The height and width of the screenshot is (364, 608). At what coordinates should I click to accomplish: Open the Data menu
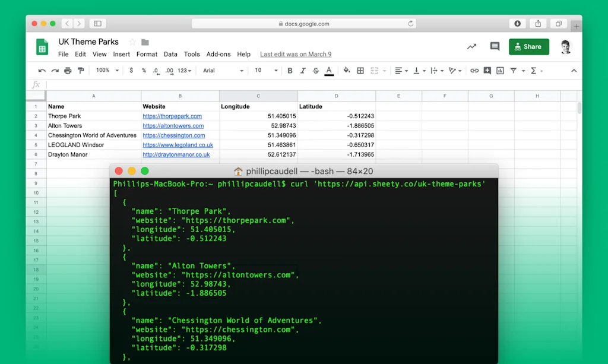click(x=170, y=54)
